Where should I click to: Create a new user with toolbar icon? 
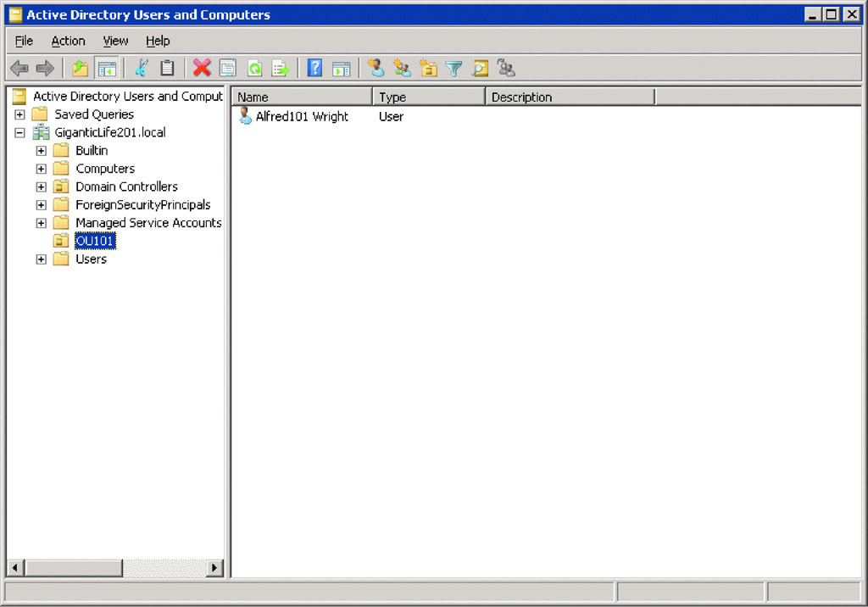click(376, 68)
